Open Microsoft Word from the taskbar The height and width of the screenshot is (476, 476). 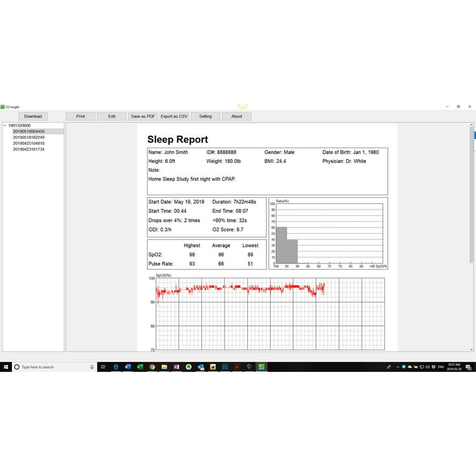pos(128,367)
